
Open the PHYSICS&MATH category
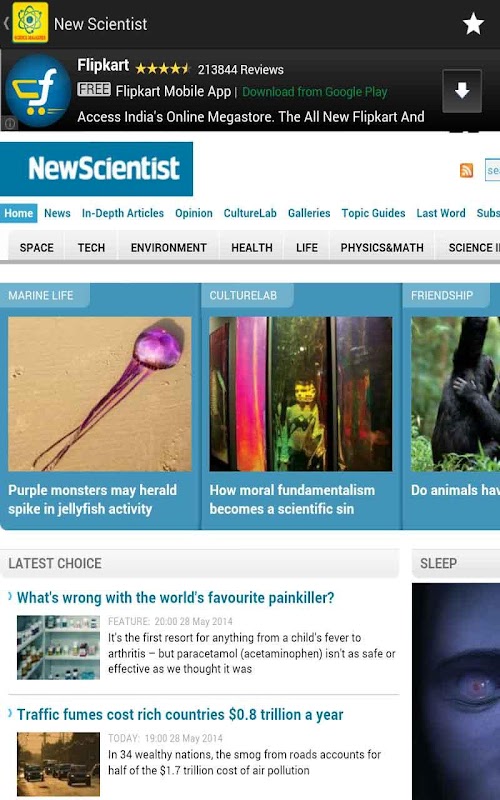pyautogui.click(x=382, y=247)
